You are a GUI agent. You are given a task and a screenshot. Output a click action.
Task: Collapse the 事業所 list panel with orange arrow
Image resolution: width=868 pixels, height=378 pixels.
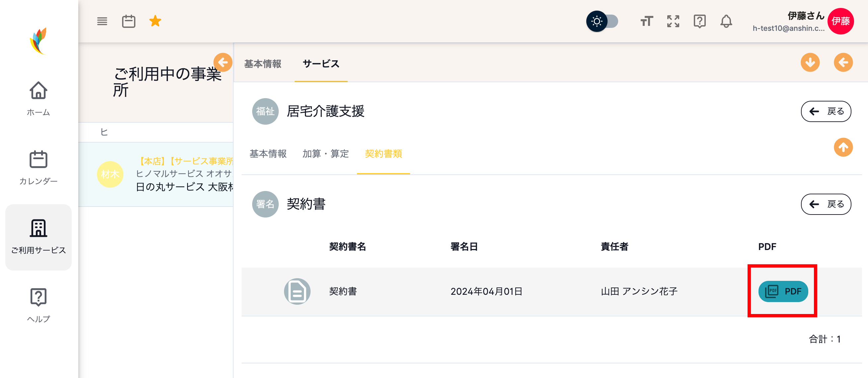click(223, 62)
